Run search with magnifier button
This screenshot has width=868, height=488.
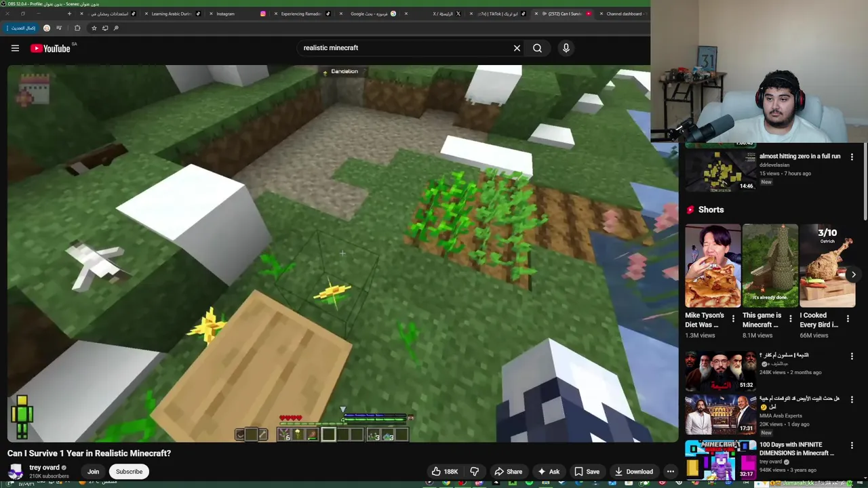pos(537,48)
